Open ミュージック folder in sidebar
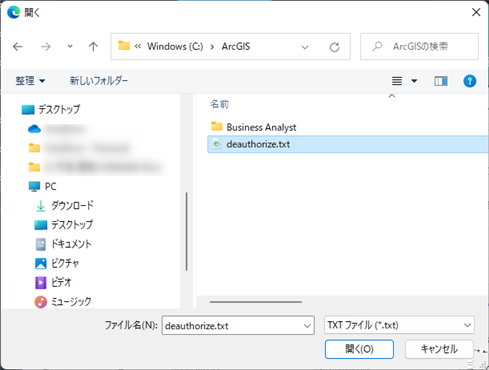This screenshot has height=370, width=489. coord(63,302)
